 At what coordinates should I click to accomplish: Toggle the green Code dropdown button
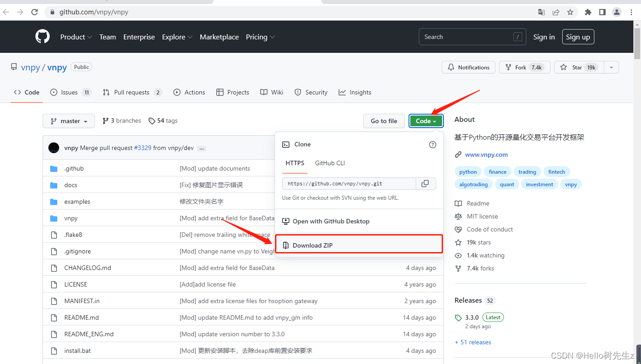click(426, 121)
